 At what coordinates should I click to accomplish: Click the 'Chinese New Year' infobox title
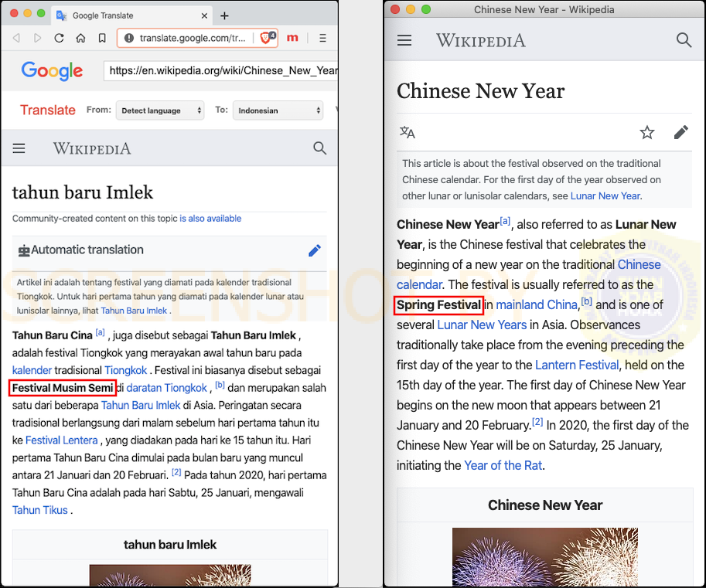click(545, 505)
